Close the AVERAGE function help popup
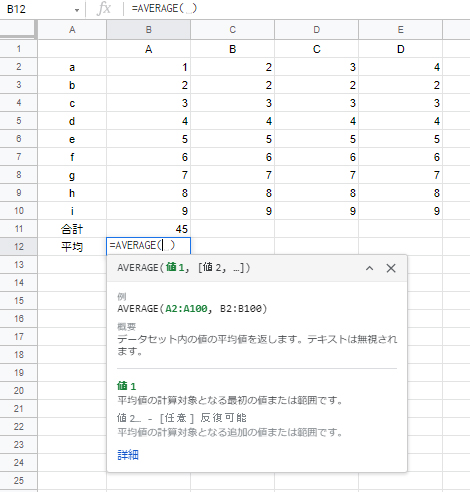The image size is (470, 492). pos(391,268)
